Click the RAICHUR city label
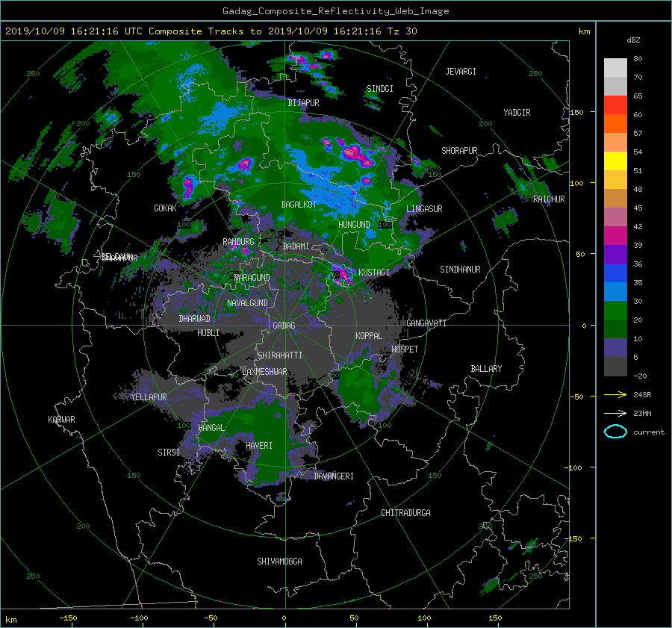 (549, 199)
